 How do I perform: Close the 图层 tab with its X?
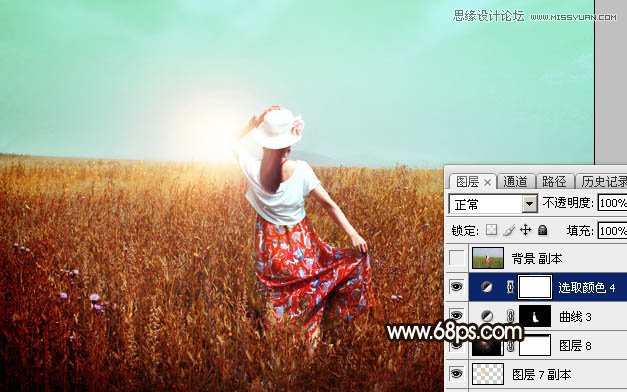487,183
